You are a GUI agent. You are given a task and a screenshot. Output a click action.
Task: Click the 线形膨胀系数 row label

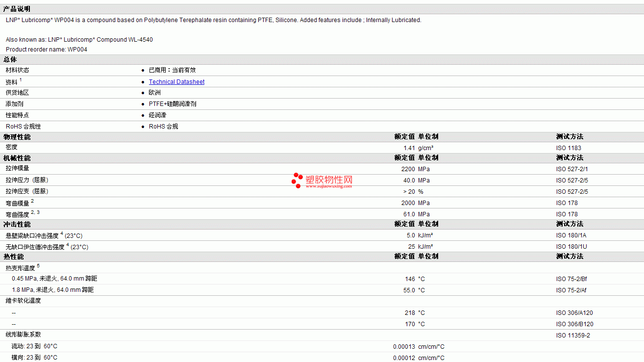[24, 335]
